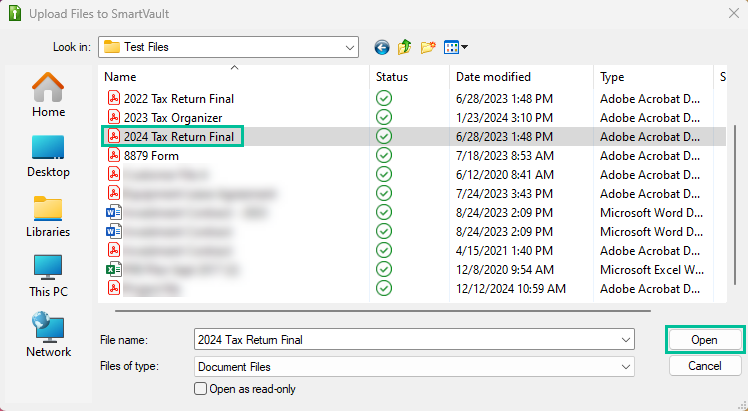Click the vertical scrollbar in file list
748x411 pixels.
tap(733, 200)
